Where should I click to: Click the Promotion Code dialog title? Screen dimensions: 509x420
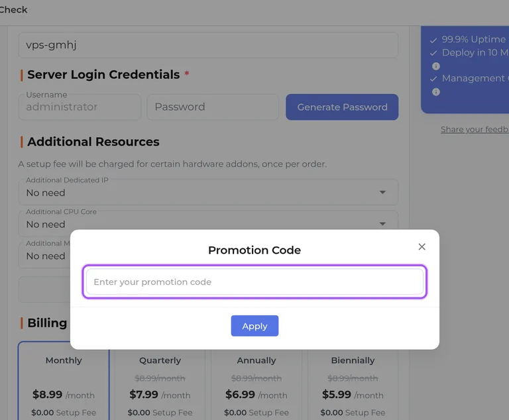[254, 250]
